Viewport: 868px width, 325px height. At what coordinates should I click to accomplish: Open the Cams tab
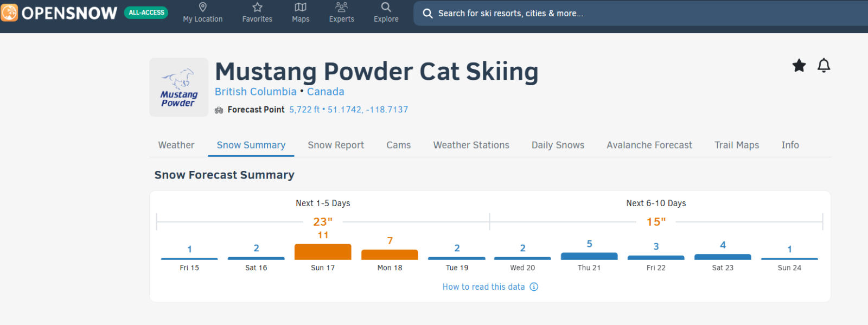(x=399, y=145)
